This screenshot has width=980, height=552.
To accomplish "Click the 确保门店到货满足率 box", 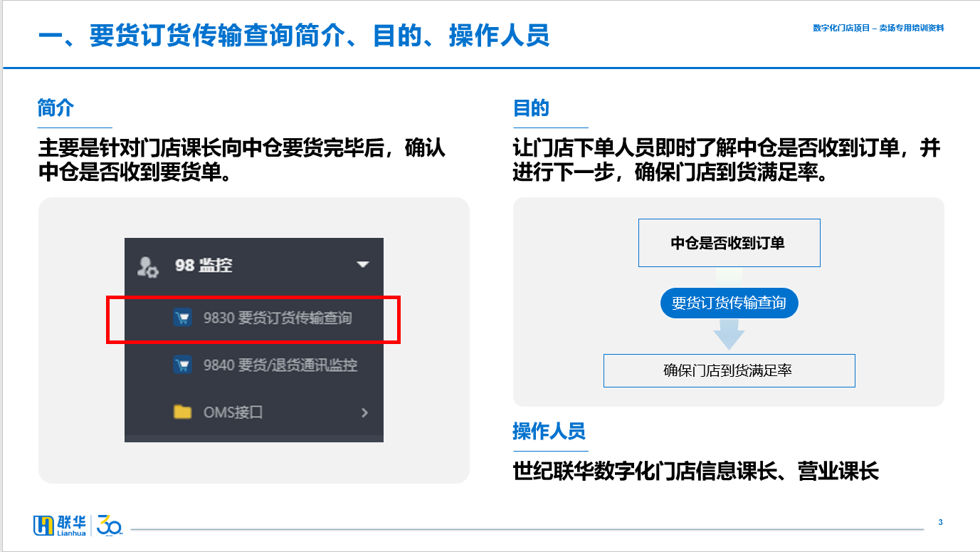I will [x=729, y=370].
